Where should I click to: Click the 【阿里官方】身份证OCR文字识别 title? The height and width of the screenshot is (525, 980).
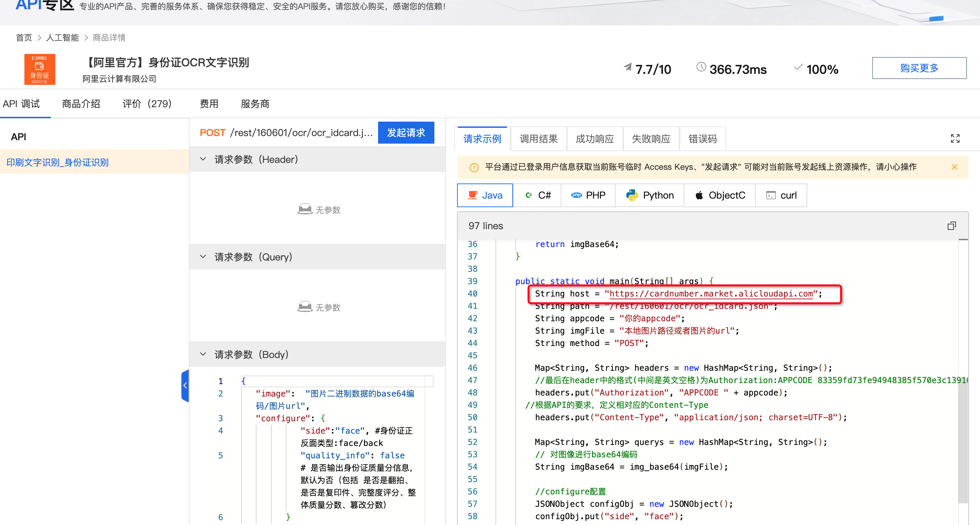[x=166, y=63]
